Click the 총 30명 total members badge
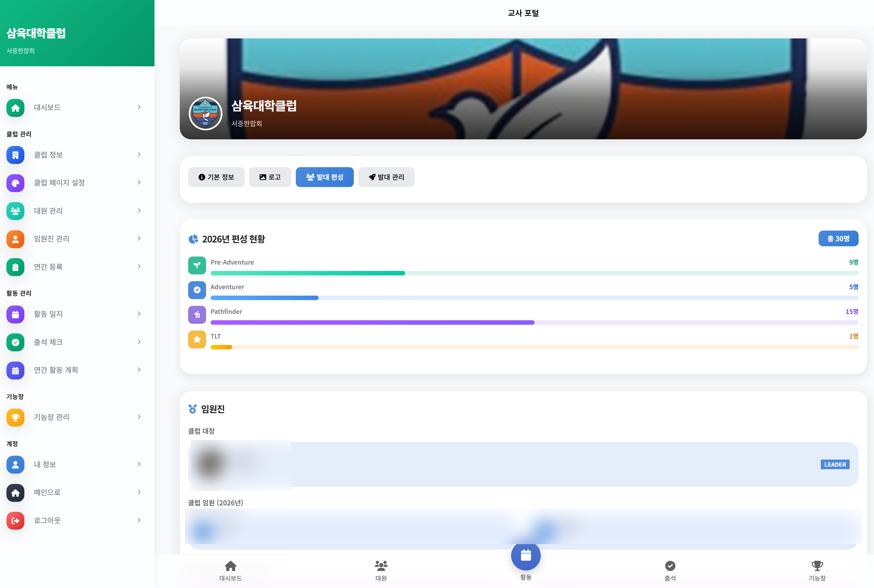The image size is (874, 588). click(838, 238)
